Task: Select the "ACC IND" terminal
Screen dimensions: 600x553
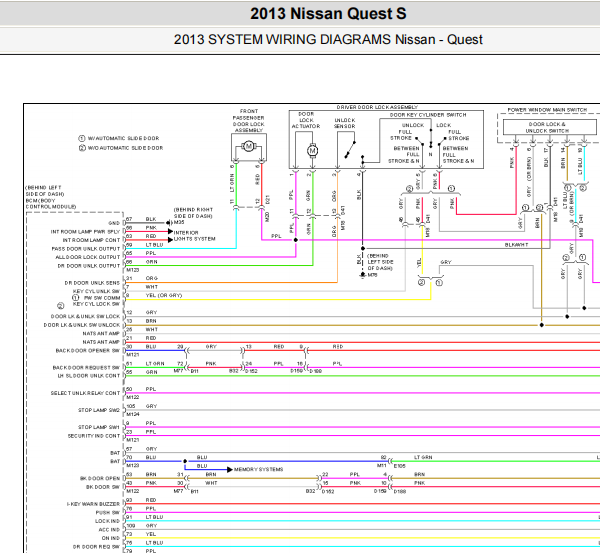Action: [109, 530]
